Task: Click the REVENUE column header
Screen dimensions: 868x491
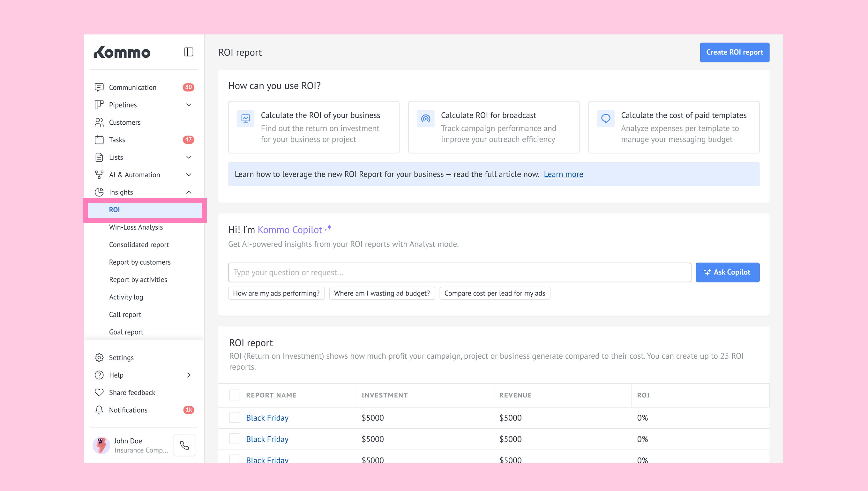Action: pyautogui.click(x=515, y=395)
